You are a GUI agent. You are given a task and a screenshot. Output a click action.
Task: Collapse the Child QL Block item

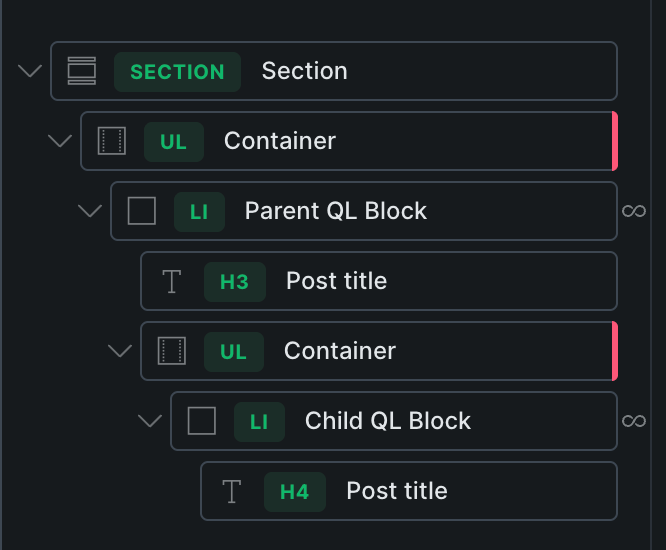150,421
